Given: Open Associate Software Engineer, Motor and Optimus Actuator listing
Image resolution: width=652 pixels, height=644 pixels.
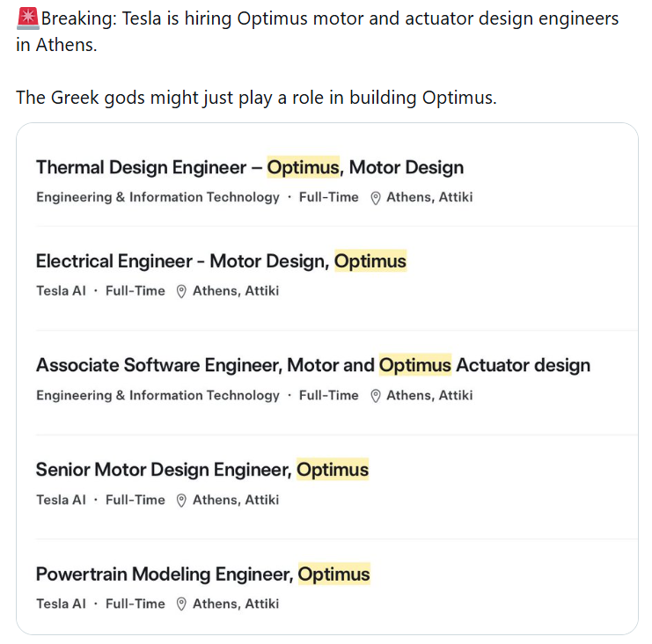Looking at the screenshot, I should coord(312,365).
